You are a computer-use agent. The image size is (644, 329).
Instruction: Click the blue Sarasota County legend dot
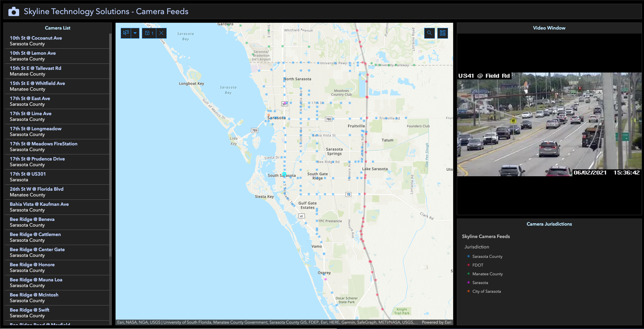click(x=469, y=256)
